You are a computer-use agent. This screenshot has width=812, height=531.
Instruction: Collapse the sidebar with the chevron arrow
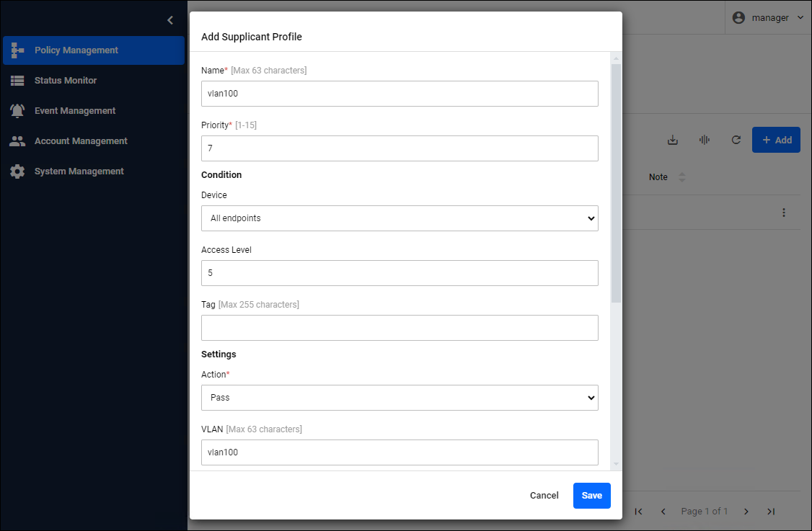pos(170,20)
